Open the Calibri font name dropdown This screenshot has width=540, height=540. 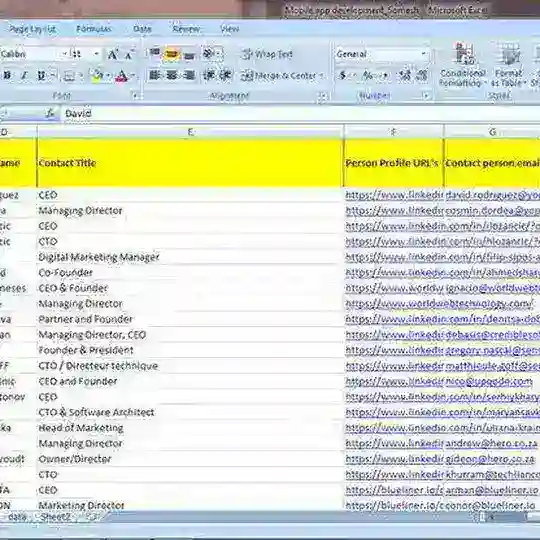pyautogui.click(x=64, y=54)
